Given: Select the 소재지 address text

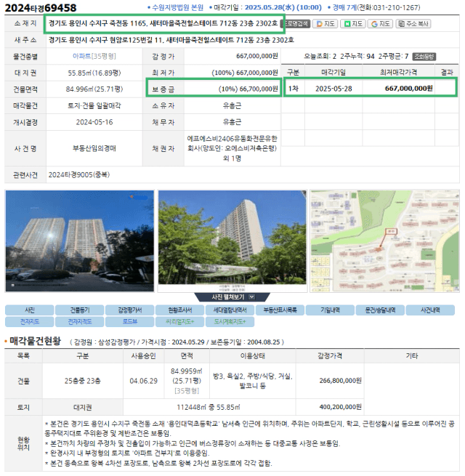Looking at the screenshot, I should (163, 23).
